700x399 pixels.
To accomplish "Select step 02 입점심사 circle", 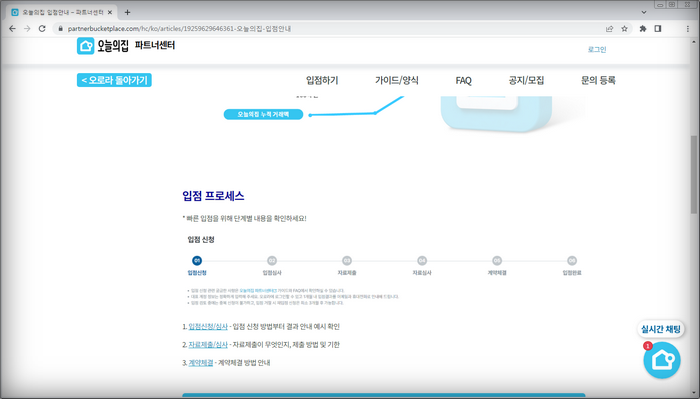I will [272, 261].
